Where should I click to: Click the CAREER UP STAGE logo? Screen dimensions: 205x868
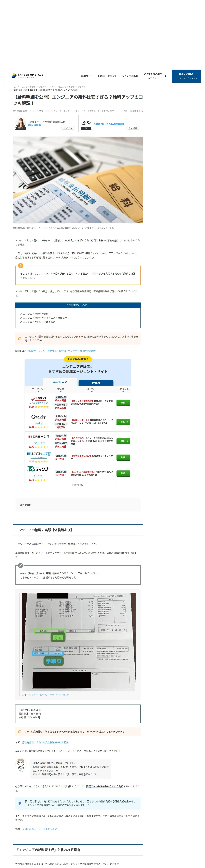coord(27,76)
